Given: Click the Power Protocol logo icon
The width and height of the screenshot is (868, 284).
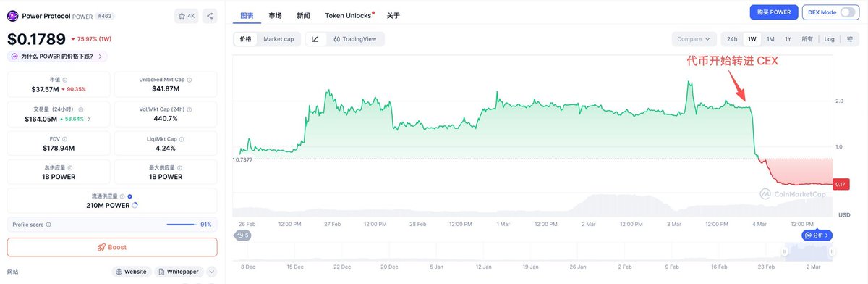Looking at the screenshot, I should pos(12,15).
